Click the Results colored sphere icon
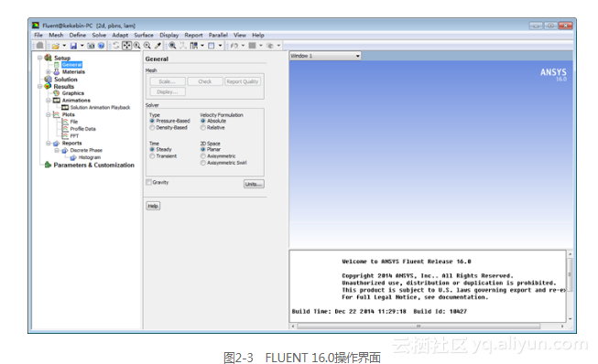Screen dimensions: 598x364 [48, 87]
